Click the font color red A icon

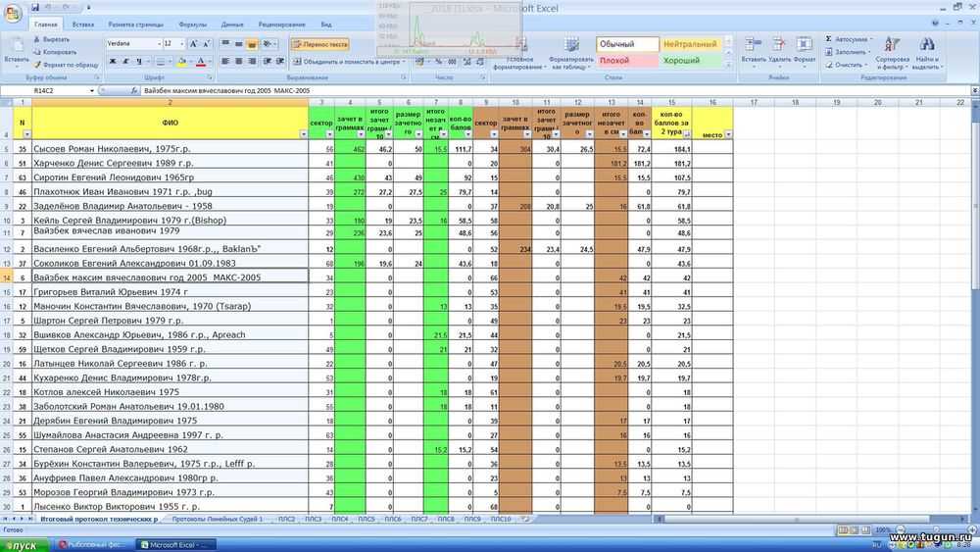(201, 61)
